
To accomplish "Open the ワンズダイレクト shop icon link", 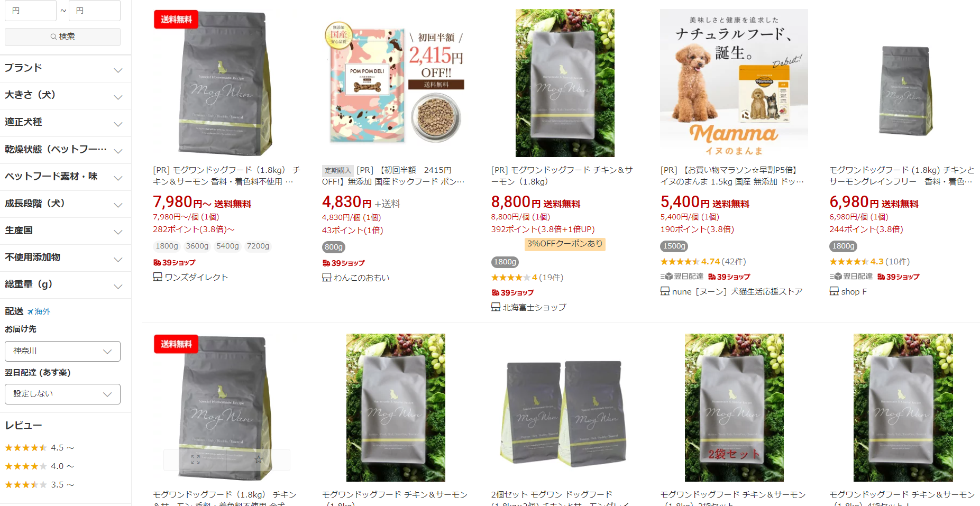I will [158, 277].
